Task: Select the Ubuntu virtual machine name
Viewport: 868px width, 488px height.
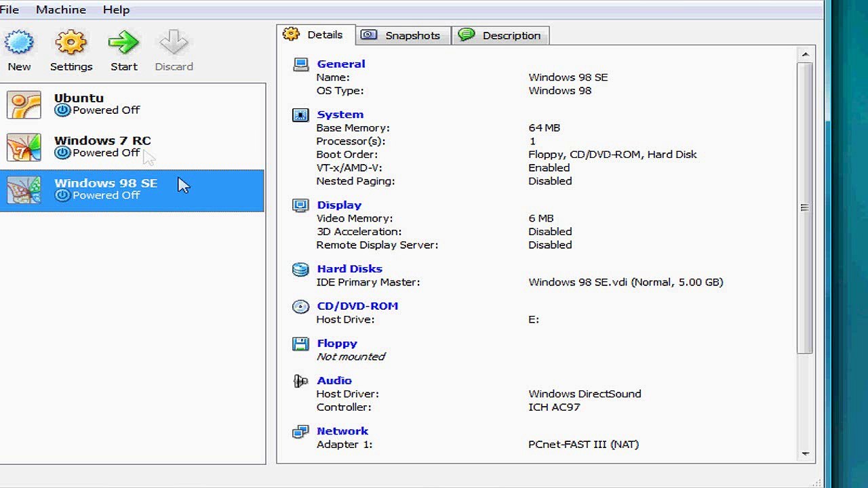Action: click(79, 98)
